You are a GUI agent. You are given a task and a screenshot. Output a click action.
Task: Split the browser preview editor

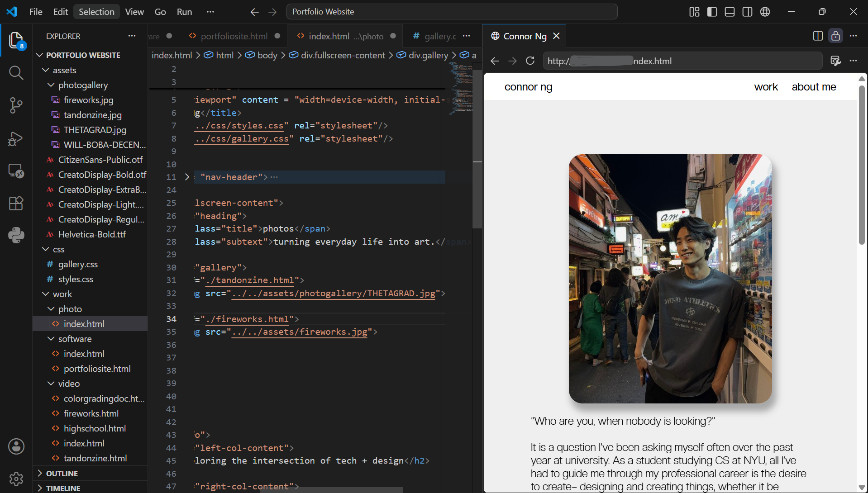[818, 36]
